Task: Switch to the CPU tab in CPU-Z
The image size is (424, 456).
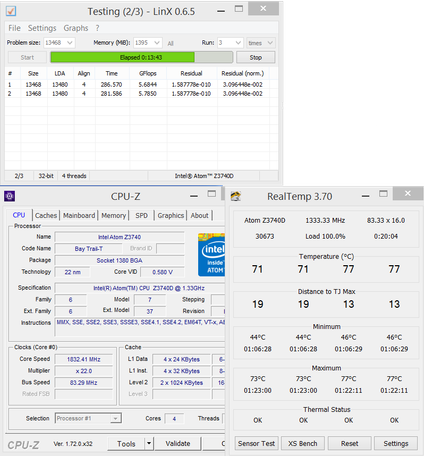Action: pyautogui.click(x=19, y=215)
